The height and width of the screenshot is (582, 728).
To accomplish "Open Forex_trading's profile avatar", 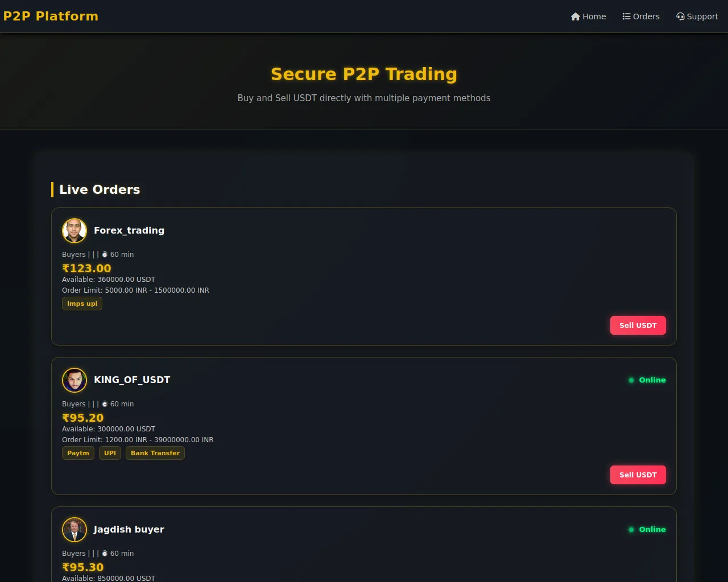I will [x=75, y=231].
